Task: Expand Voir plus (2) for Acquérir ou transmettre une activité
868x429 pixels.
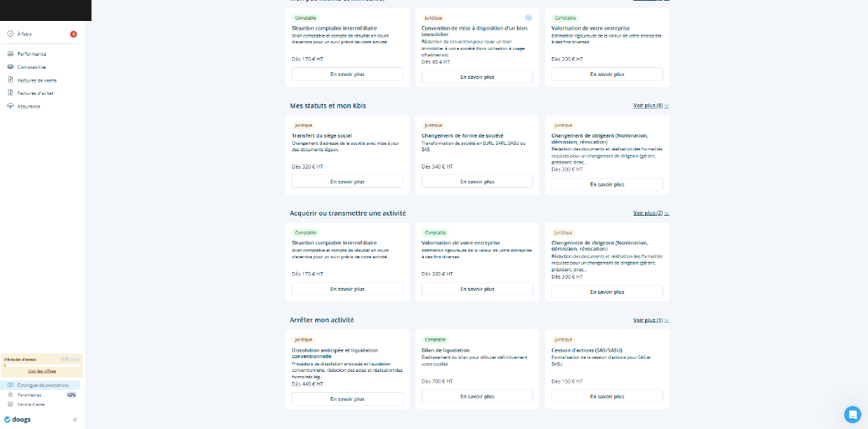Action: [x=651, y=213]
